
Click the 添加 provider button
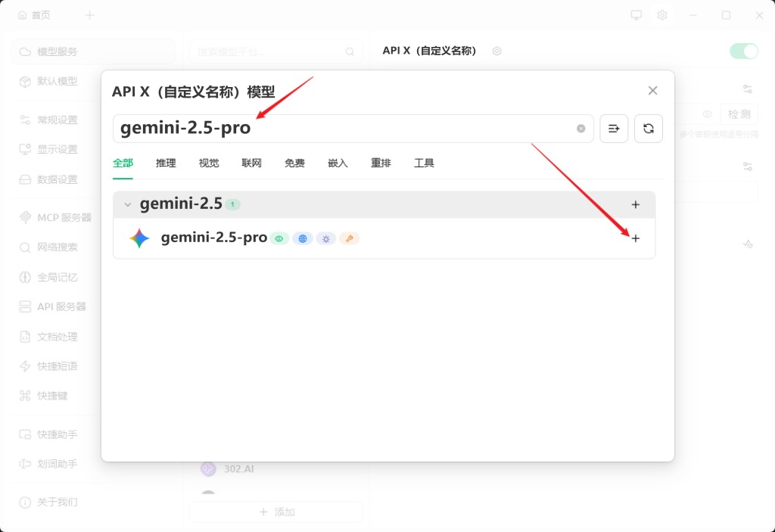pos(276,512)
